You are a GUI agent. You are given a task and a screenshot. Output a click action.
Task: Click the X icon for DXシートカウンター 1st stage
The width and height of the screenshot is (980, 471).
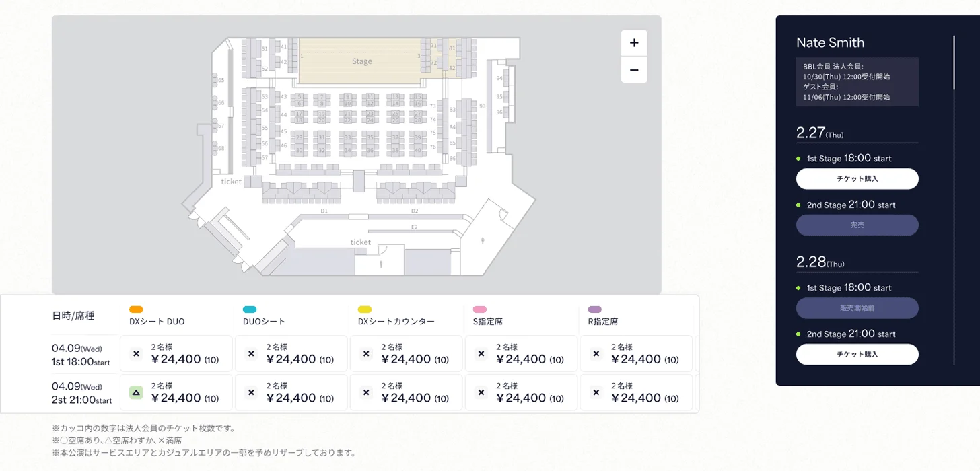click(x=366, y=353)
